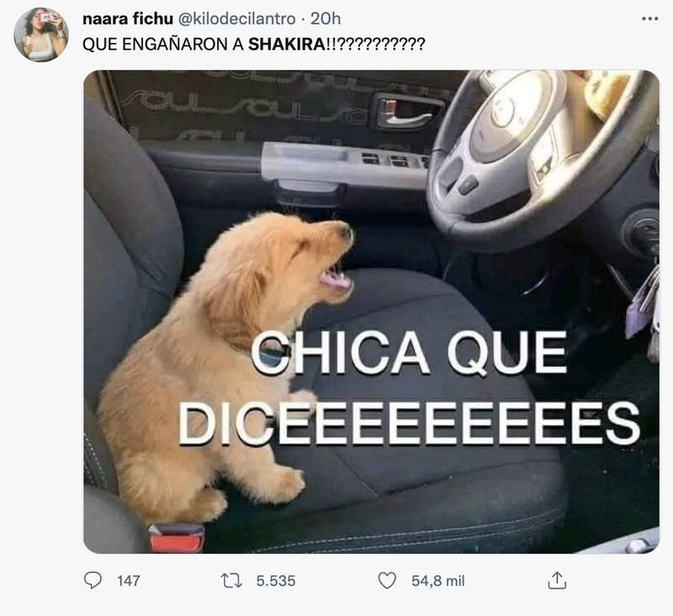Open the tweet via the 20h timestamp
Screen dimensions: 673x616
(326, 19)
